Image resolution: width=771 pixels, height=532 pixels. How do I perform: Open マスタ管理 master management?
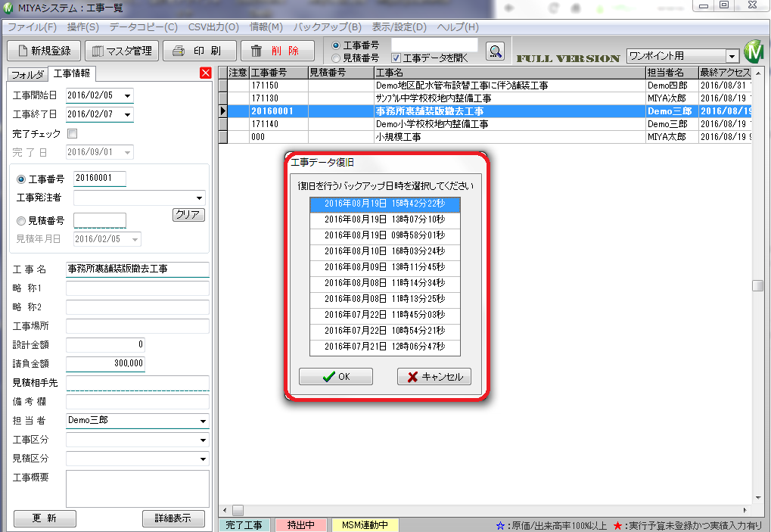click(x=122, y=51)
